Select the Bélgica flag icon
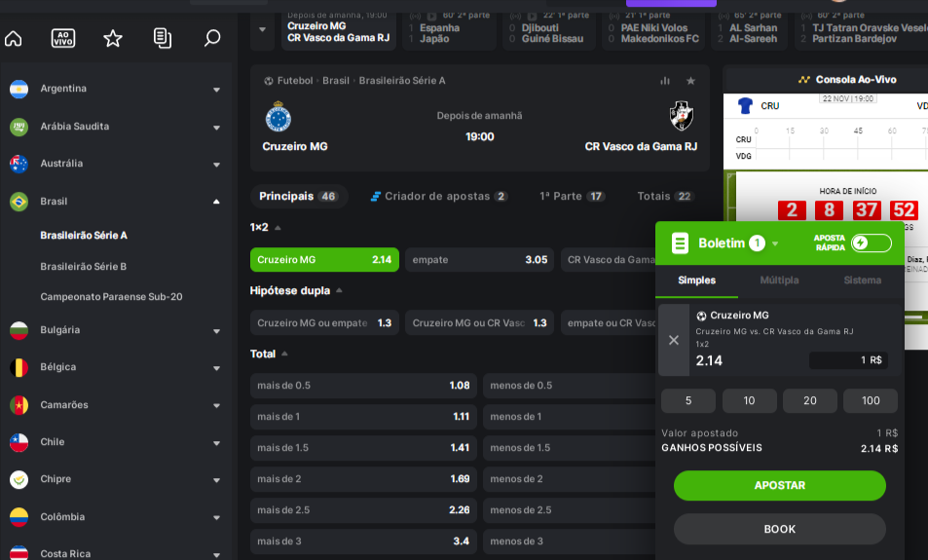This screenshot has width=928, height=560. pos(19,367)
